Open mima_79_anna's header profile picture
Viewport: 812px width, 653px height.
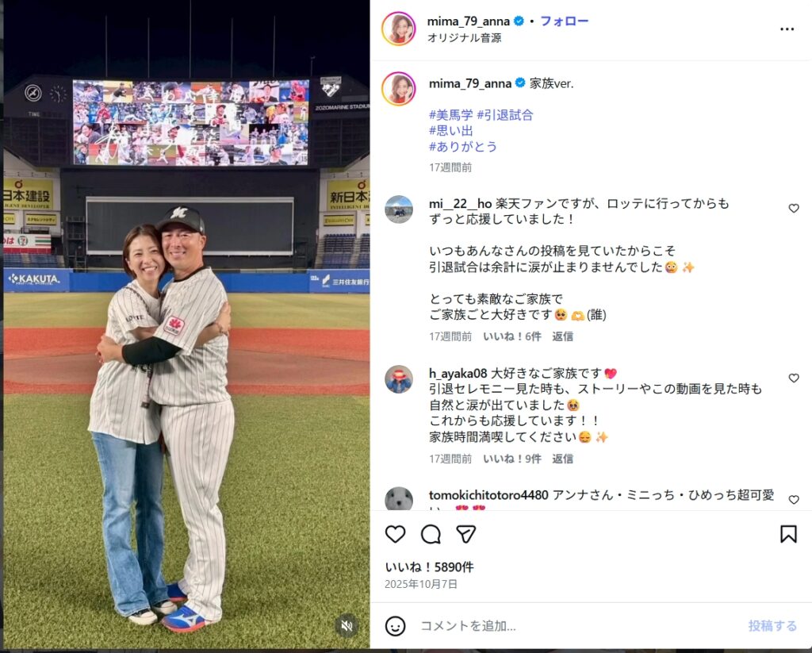[x=399, y=29]
